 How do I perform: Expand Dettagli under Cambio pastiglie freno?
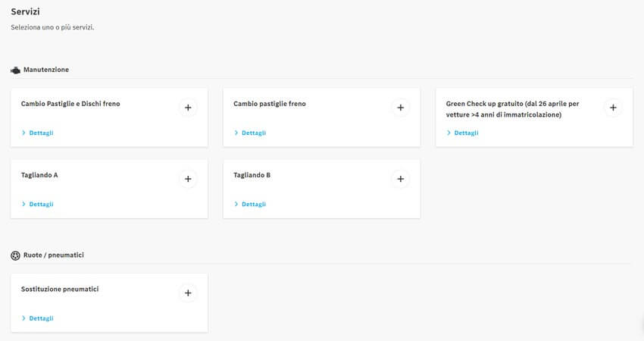[253, 133]
